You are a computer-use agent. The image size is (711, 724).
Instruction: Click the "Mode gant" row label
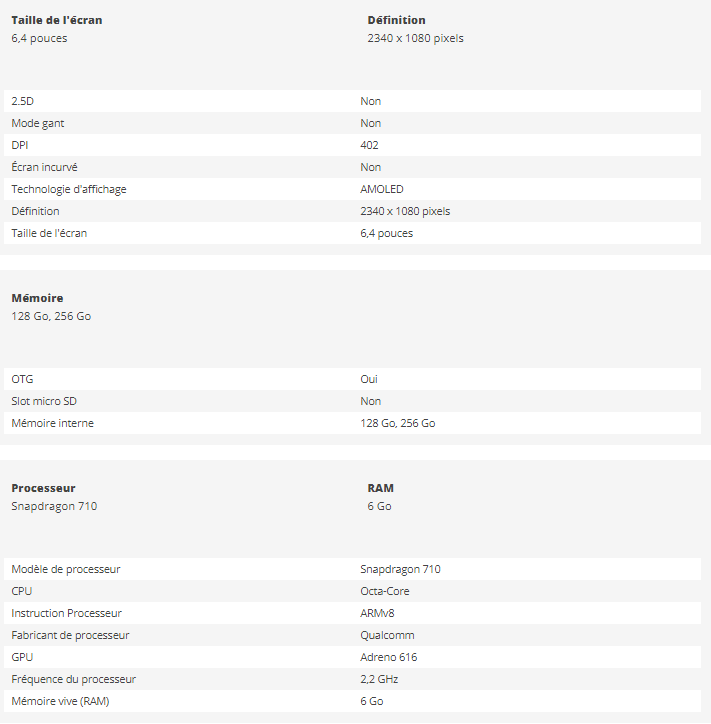click(38, 123)
